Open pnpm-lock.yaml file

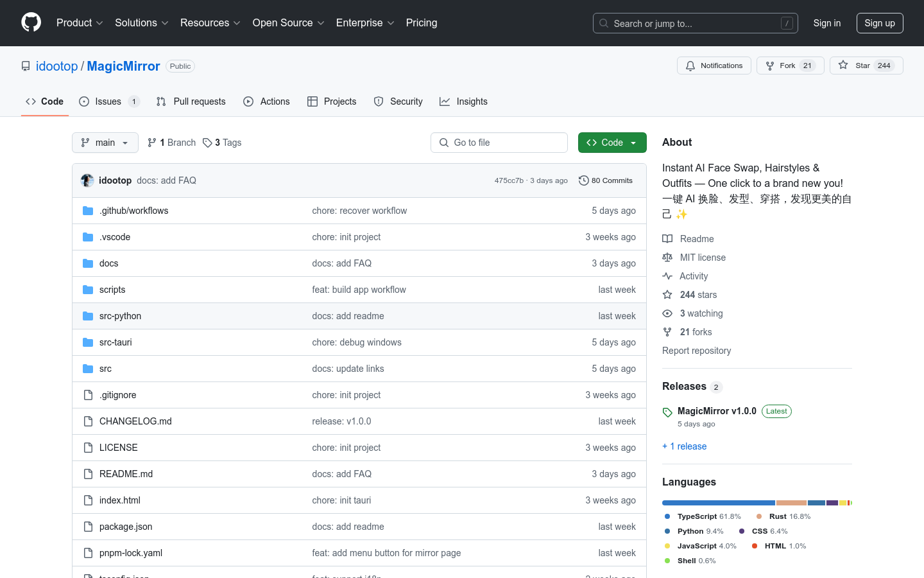click(x=131, y=553)
